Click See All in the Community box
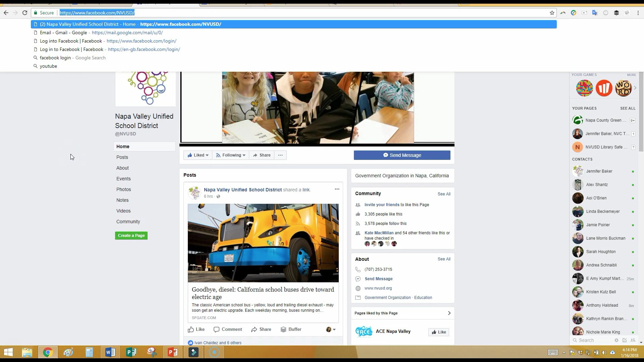Viewport: 644px width, 362px height. point(444,194)
